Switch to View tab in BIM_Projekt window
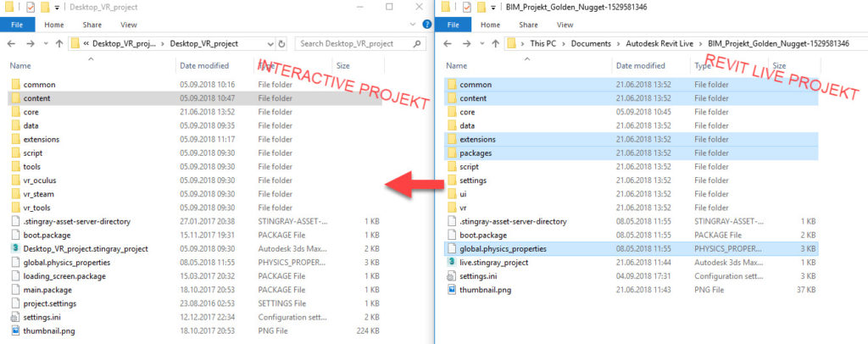868x344 pixels. pos(564,25)
